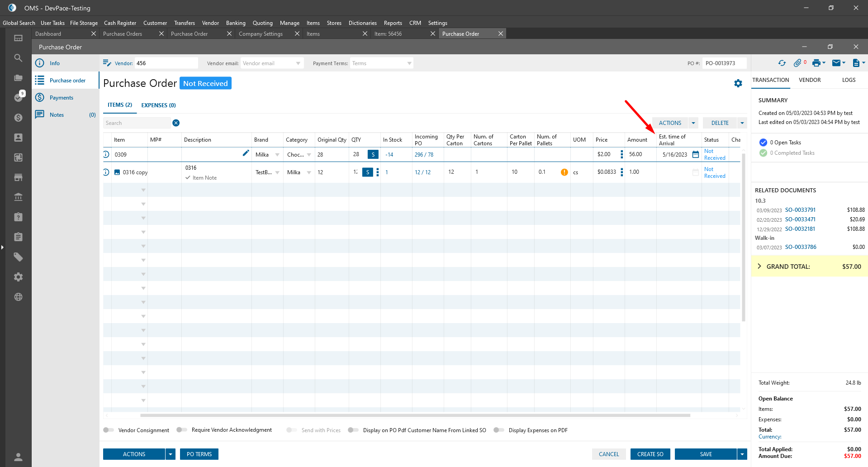Click the document icon in top toolbar

856,63
